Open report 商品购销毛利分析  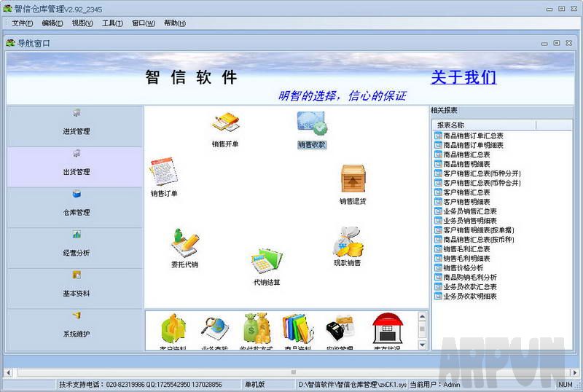[x=466, y=278]
